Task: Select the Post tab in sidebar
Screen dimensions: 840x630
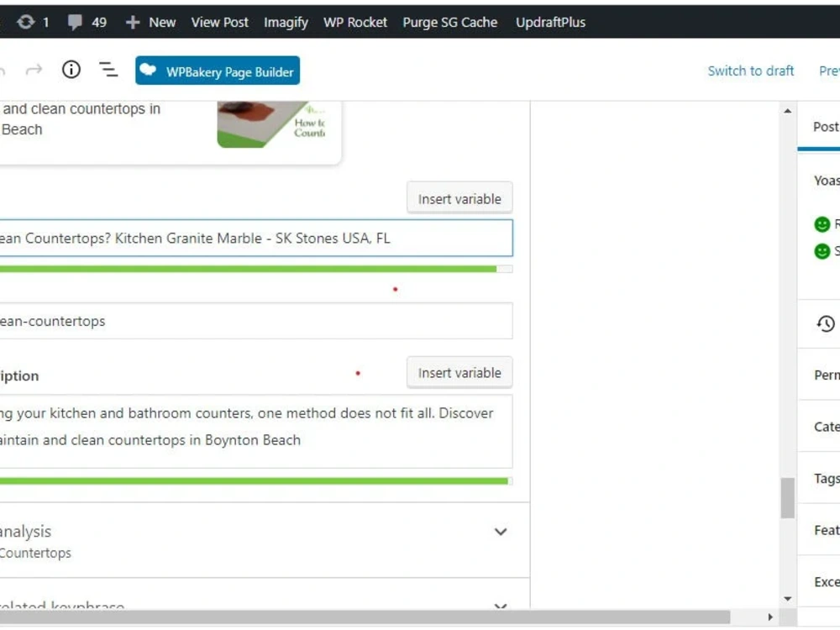Action: pyautogui.click(x=825, y=127)
